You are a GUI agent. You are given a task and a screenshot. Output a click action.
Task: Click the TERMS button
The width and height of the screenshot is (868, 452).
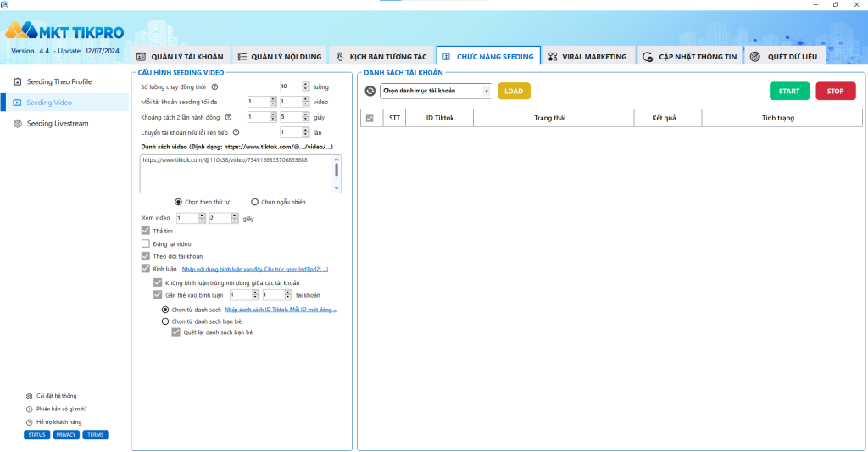(96, 435)
